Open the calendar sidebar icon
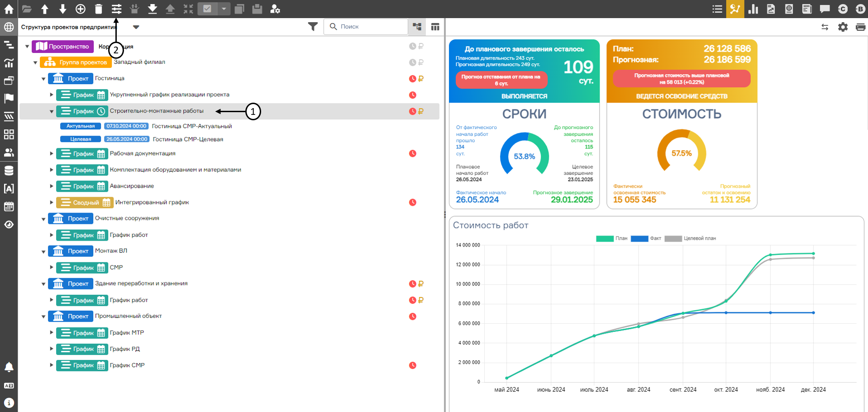Image resolution: width=868 pixels, height=412 pixels. pos(9,207)
